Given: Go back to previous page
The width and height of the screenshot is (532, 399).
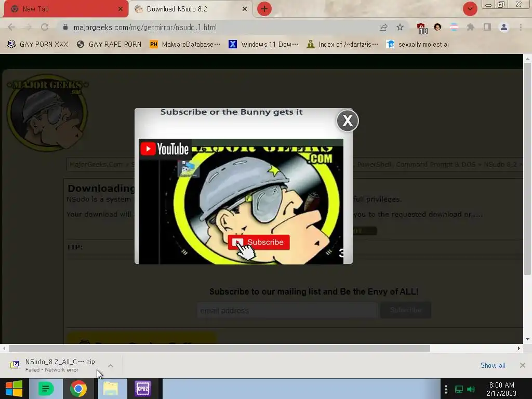Looking at the screenshot, I should point(11,27).
